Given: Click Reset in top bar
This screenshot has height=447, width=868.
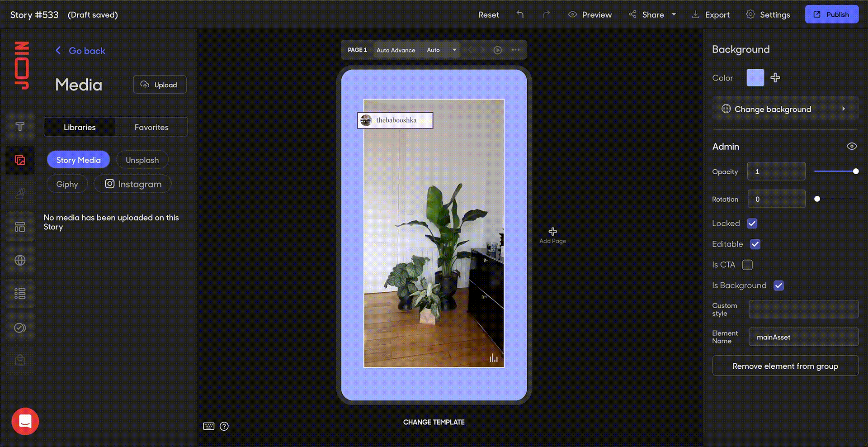Looking at the screenshot, I should tap(489, 14).
